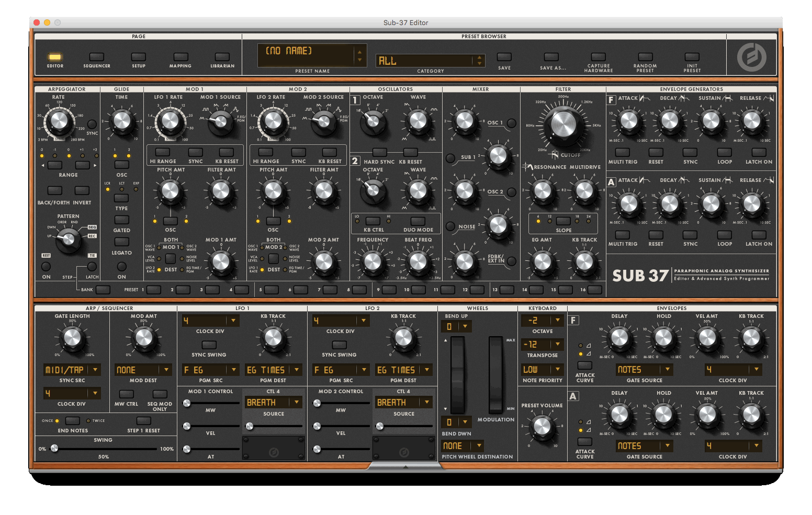This screenshot has width=812, height=515.
Task: Open the Pitch Wheel Destination dropdown
Action: click(x=463, y=446)
